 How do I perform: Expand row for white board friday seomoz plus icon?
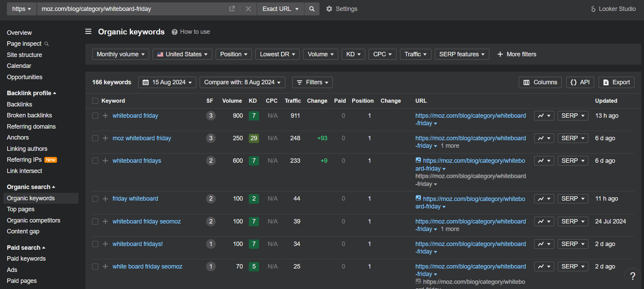(x=105, y=266)
